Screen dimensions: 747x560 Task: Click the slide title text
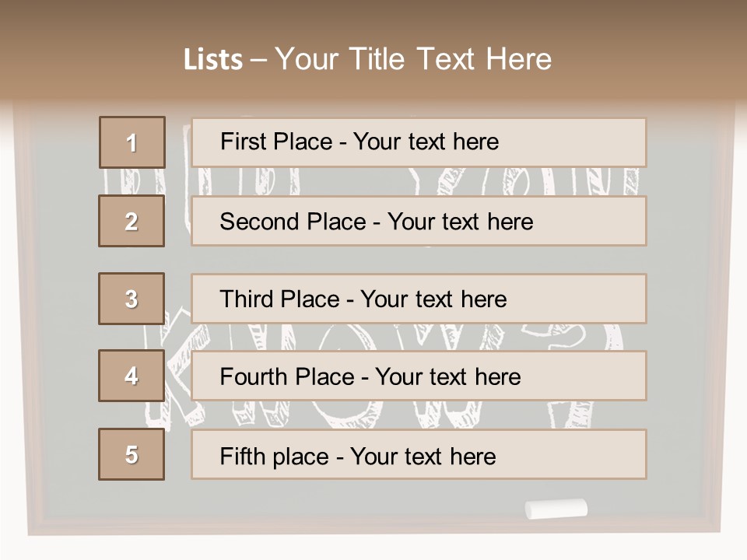tap(367, 59)
